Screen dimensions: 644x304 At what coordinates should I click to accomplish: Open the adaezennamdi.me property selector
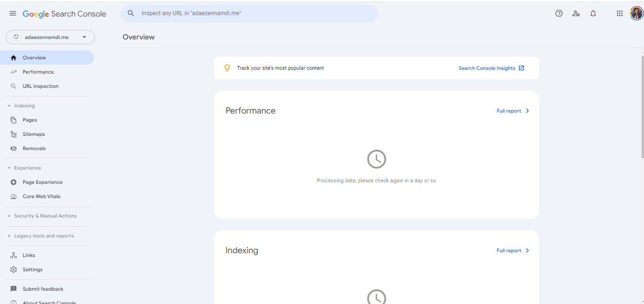click(x=50, y=37)
